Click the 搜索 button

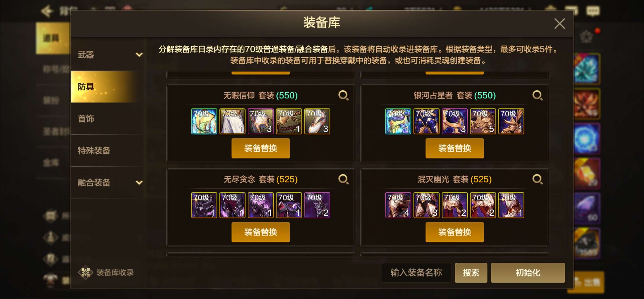coord(471,273)
